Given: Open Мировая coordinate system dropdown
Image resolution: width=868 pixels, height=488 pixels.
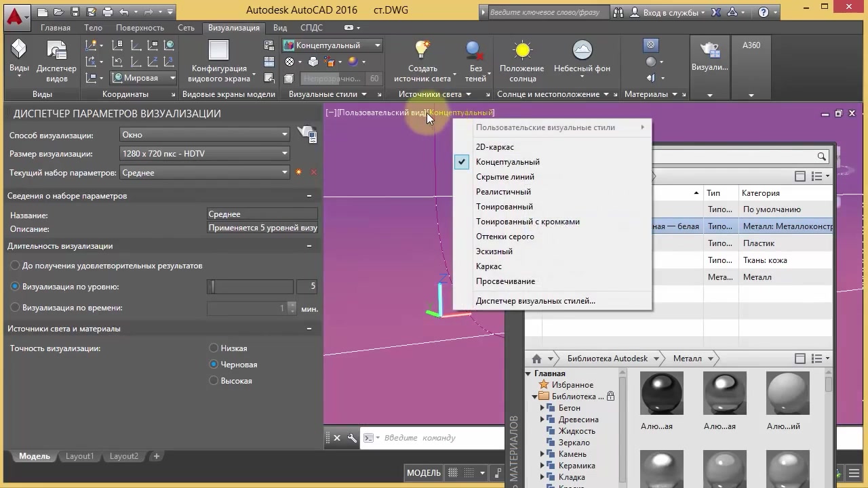Looking at the screenshot, I should [144, 78].
